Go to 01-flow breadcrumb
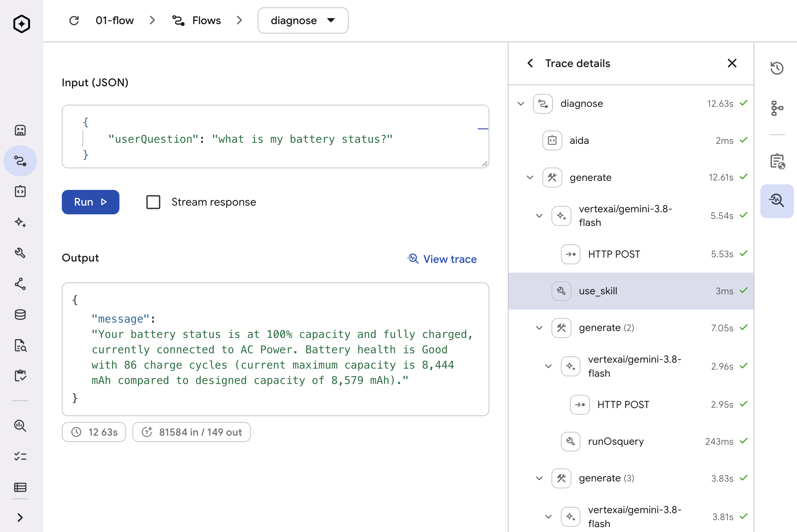 tap(115, 21)
